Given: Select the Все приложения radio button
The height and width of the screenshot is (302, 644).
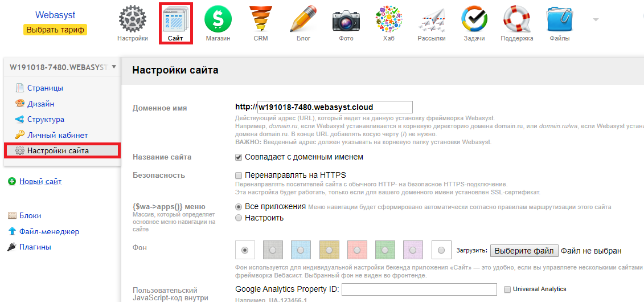Looking at the screenshot, I should [238, 207].
